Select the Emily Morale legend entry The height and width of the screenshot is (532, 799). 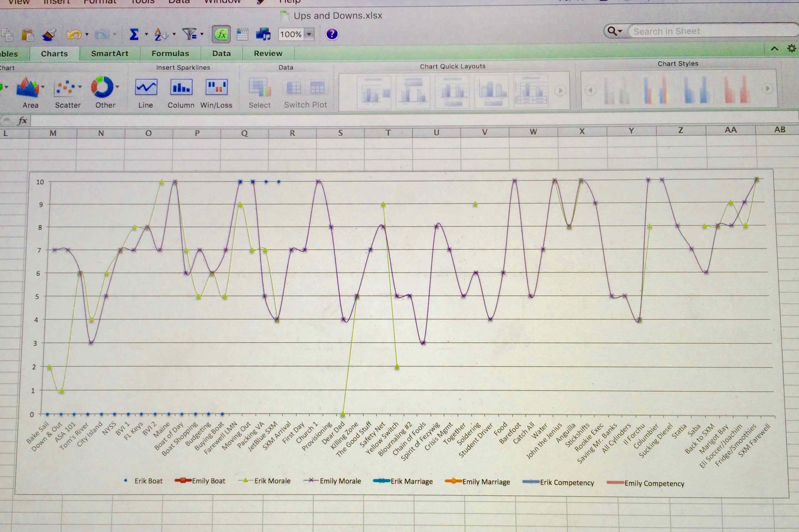click(332, 481)
